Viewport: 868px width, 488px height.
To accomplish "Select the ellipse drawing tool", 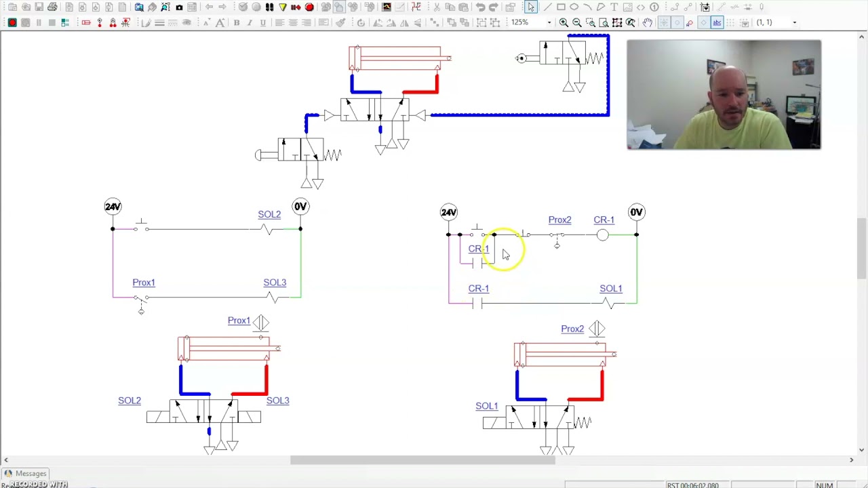I will point(574,7).
